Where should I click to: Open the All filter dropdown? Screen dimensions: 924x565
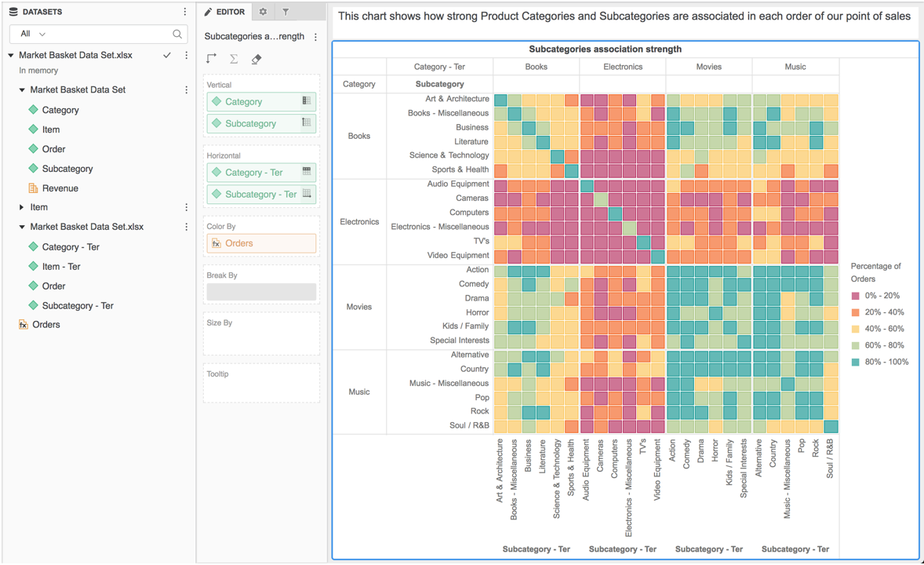[33, 34]
